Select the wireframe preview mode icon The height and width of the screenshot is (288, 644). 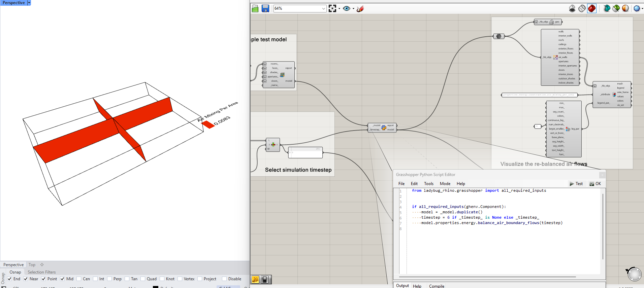[x=582, y=8]
